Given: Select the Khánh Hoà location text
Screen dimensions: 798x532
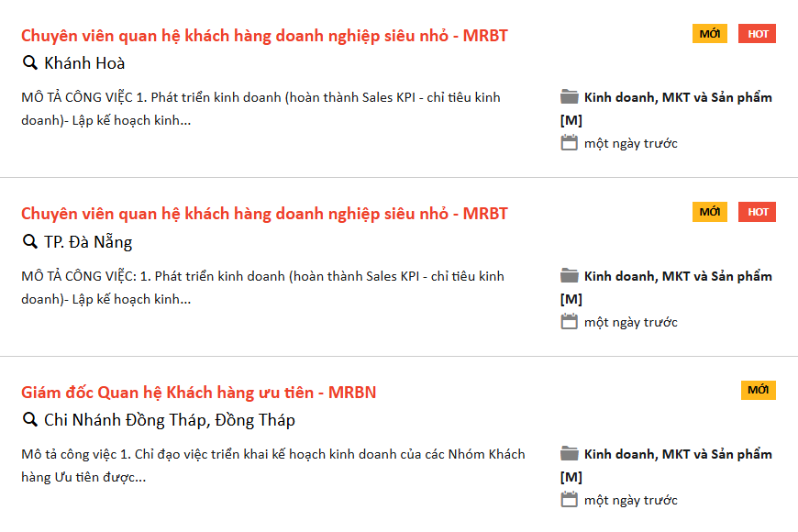Looking at the screenshot, I should pos(84,63).
